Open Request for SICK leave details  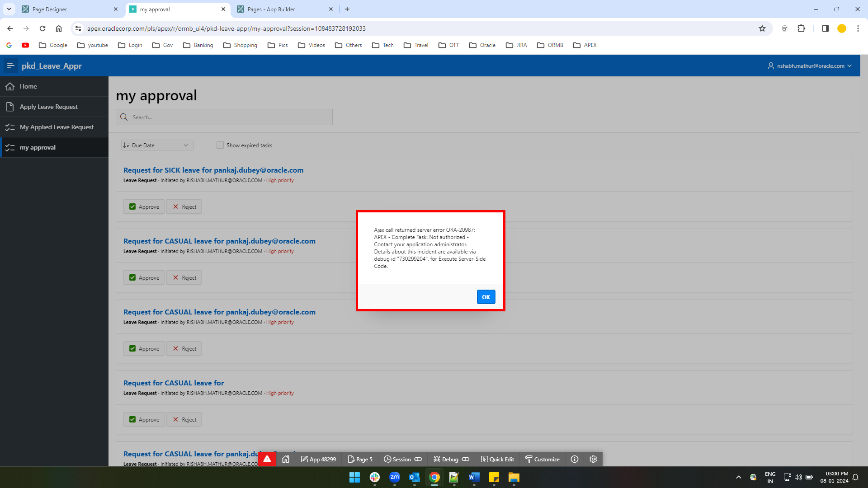pos(213,170)
